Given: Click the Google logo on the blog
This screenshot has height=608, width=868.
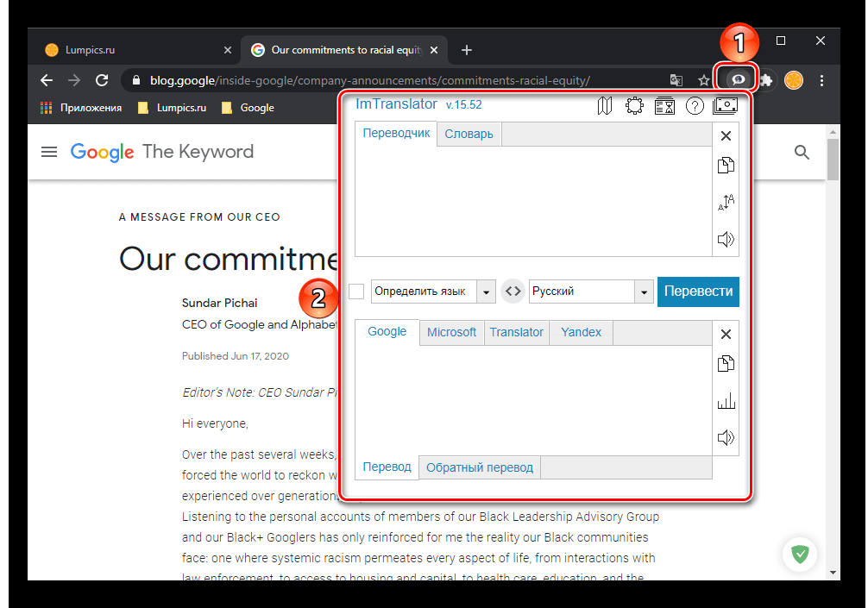Looking at the screenshot, I should (103, 152).
